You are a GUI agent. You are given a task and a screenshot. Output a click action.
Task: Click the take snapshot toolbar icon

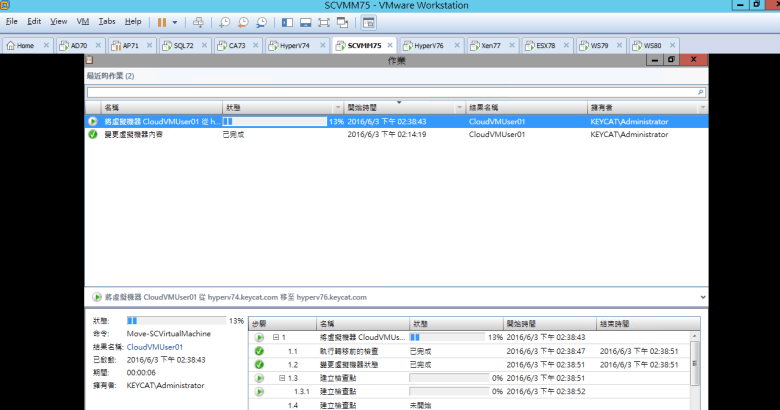pyautogui.click(x=225, y=21)
